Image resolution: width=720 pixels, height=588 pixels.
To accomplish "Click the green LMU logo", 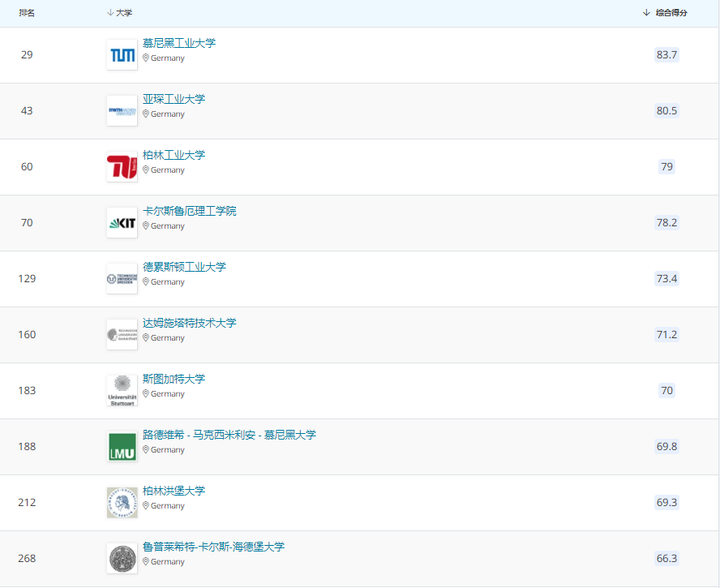I will [122, 447].
